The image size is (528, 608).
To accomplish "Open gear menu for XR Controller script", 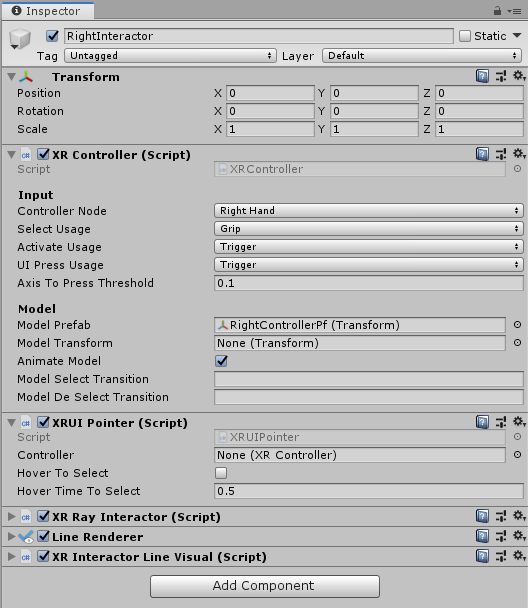I will click(x=519, y=154).
